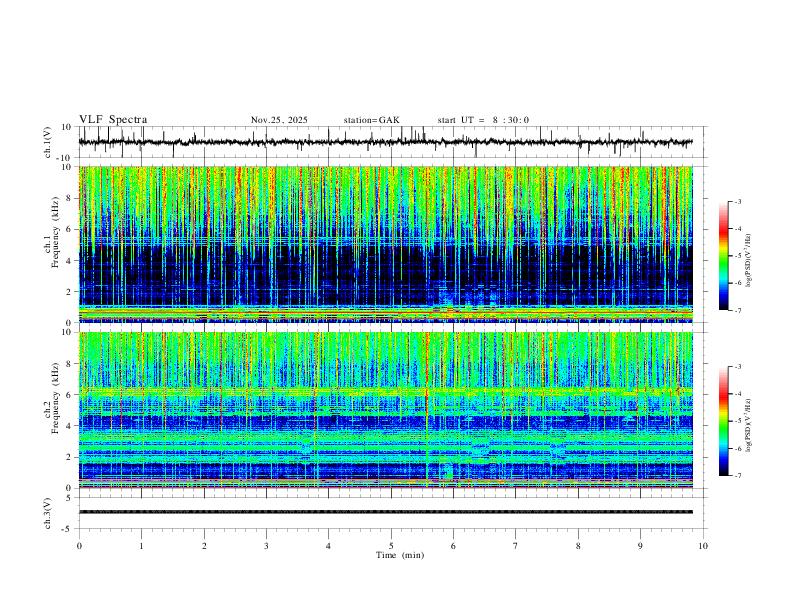Click the time axis tick label '5'
The image size is (792, 612).
click(x=391, y=546)
